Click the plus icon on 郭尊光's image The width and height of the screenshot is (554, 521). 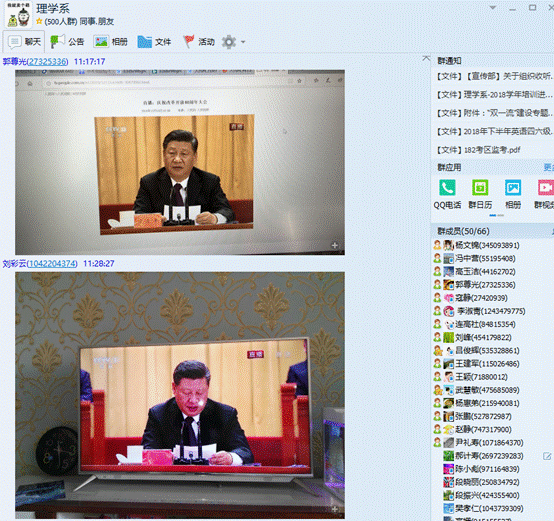click(335, 245)
